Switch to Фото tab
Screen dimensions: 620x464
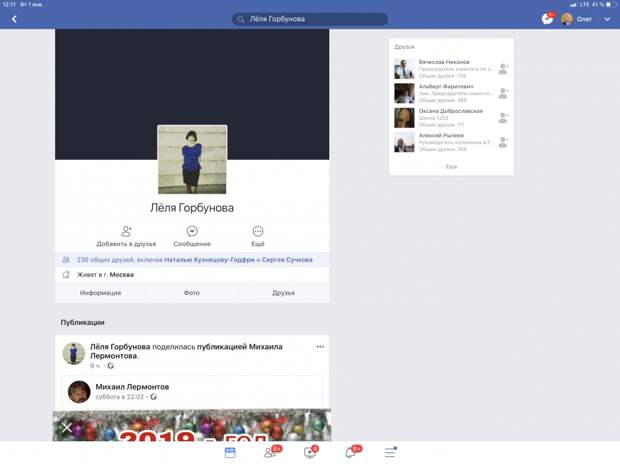[192, 293]
